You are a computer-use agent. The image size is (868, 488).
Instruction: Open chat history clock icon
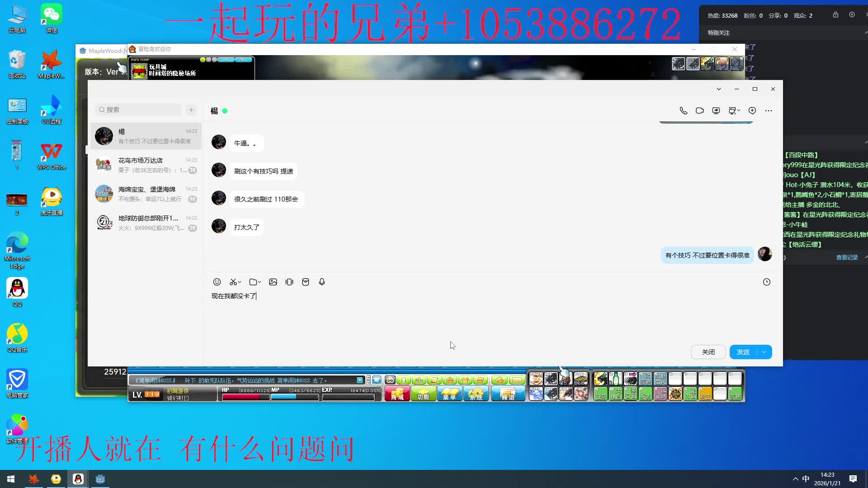coord(767,282)
